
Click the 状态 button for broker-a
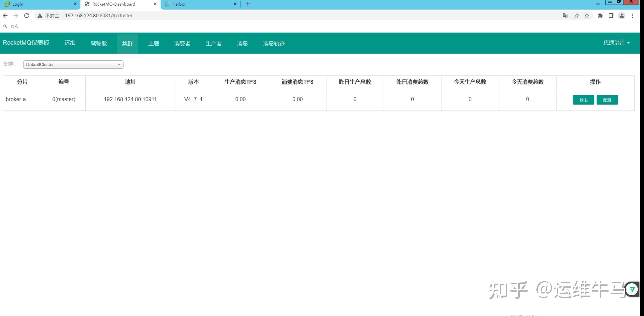[583, 100]
